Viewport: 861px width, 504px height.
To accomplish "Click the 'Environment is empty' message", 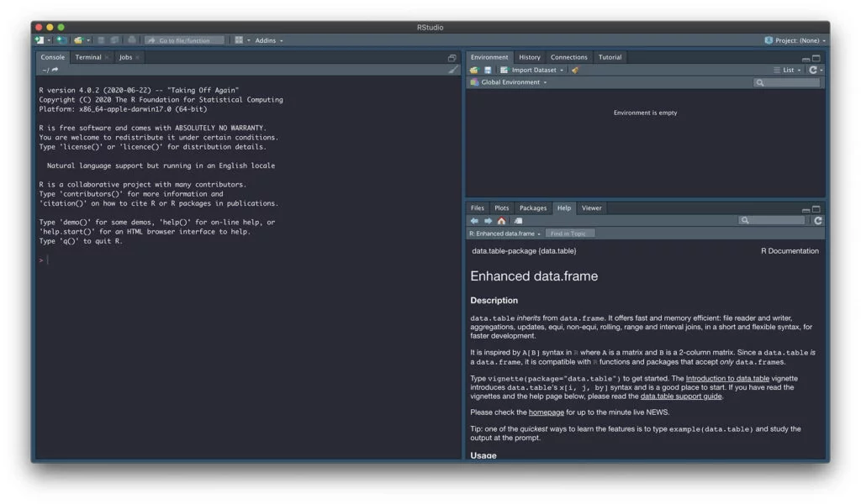I will (x=645, y=113).
